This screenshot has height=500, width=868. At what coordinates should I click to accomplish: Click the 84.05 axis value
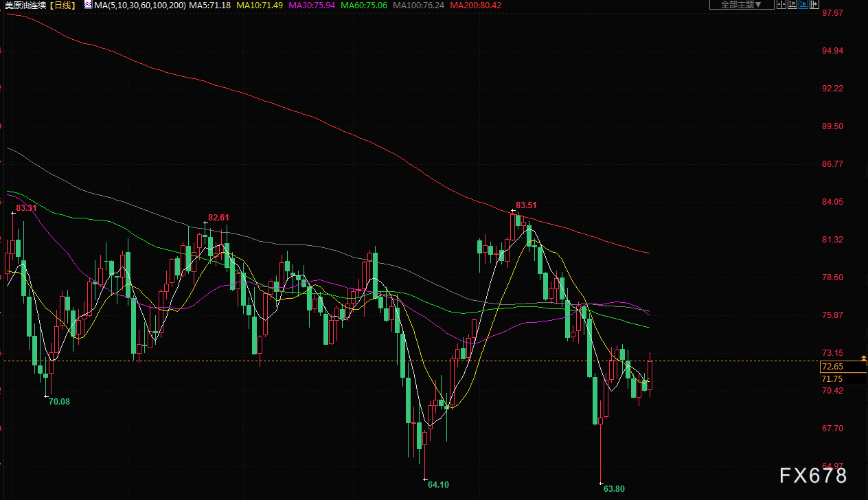[x=832, y=202]
